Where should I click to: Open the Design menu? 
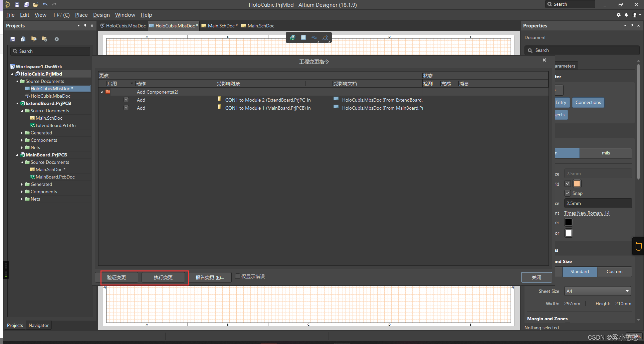click(101, 15)
